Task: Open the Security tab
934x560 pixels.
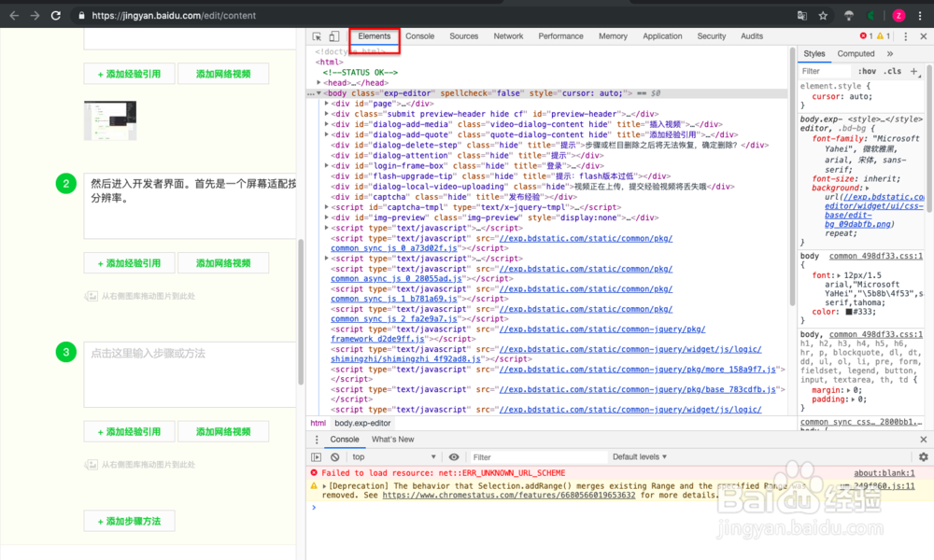Action: 711,36
